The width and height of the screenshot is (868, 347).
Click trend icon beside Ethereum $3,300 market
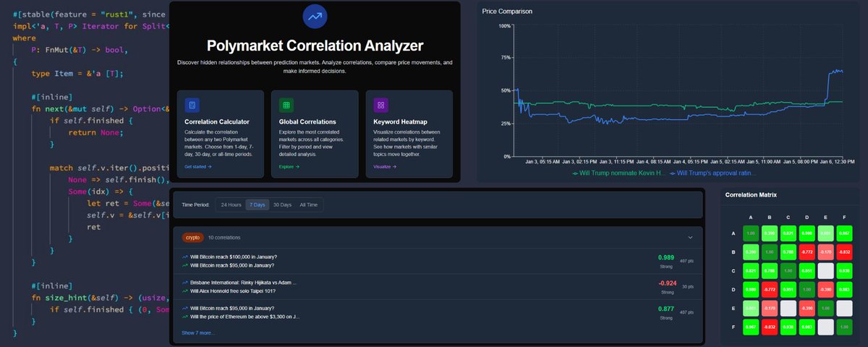185,317
